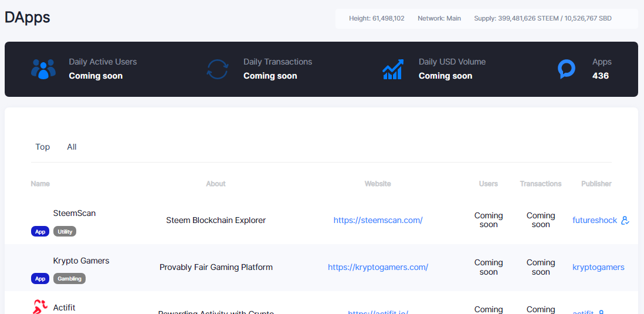Image resolution: width=644 pixels, height=314 pixels.
Task: Click the Daily USD Volume chart icon
Action: tap(393, 69)
